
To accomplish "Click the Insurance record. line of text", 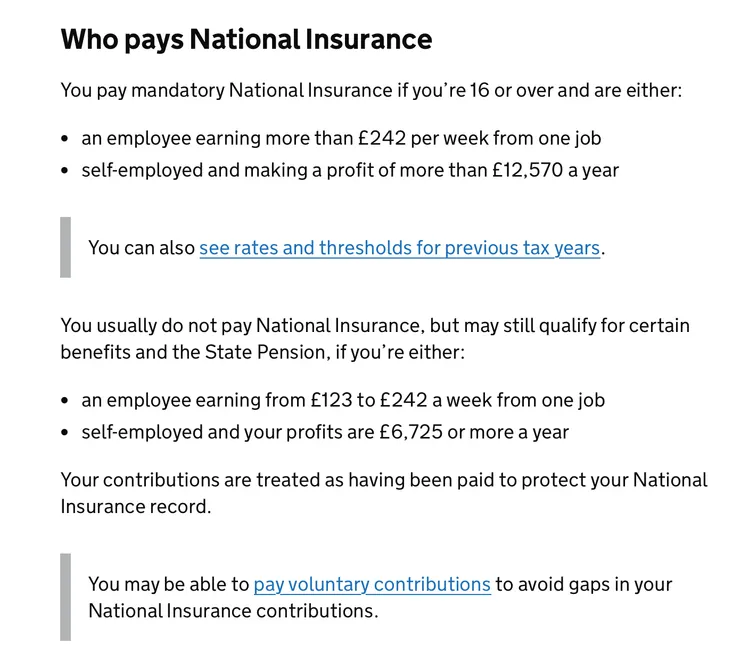I will coord(136,507).
